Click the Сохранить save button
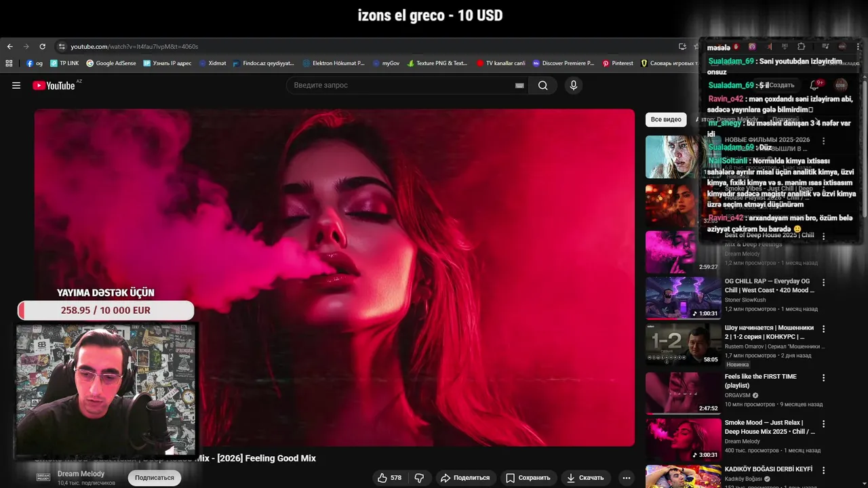 pyautogui.click(x=528, y=478)
